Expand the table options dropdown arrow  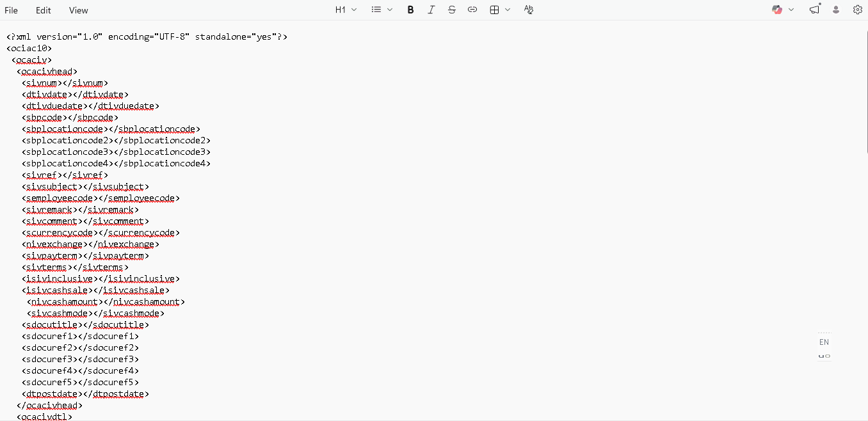tap(508, 10)
